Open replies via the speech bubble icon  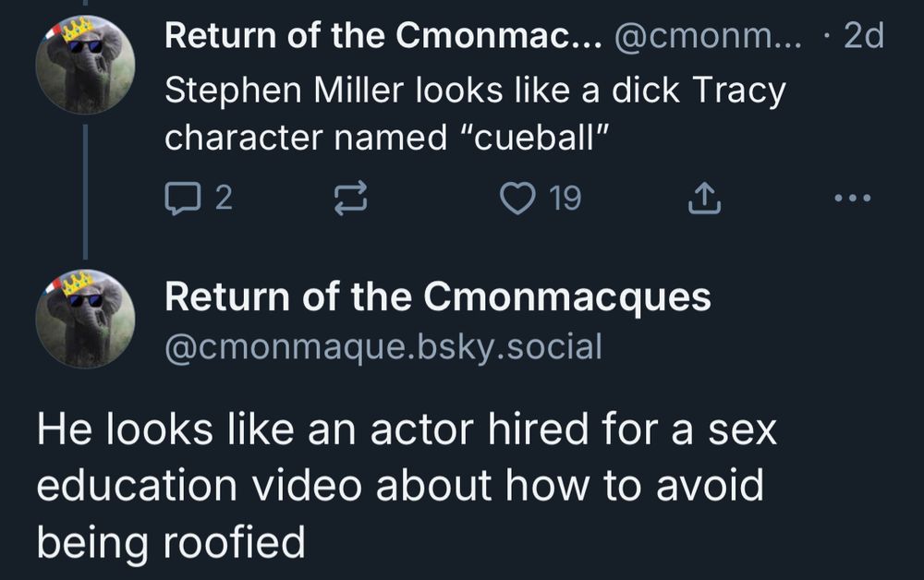tap(182, 199)
